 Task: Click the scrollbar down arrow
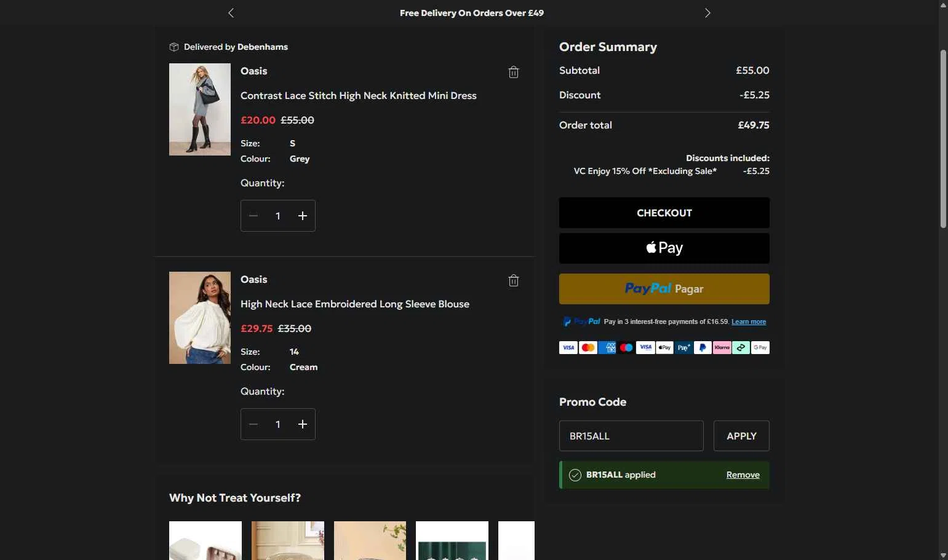coord(943,555)
